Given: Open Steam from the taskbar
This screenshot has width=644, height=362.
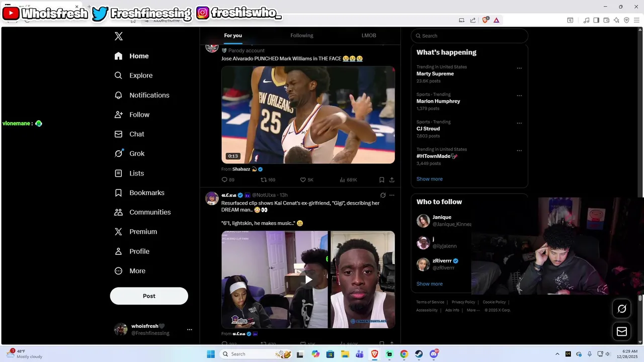Looking at the screenshot, I should [x=419, y=354].
